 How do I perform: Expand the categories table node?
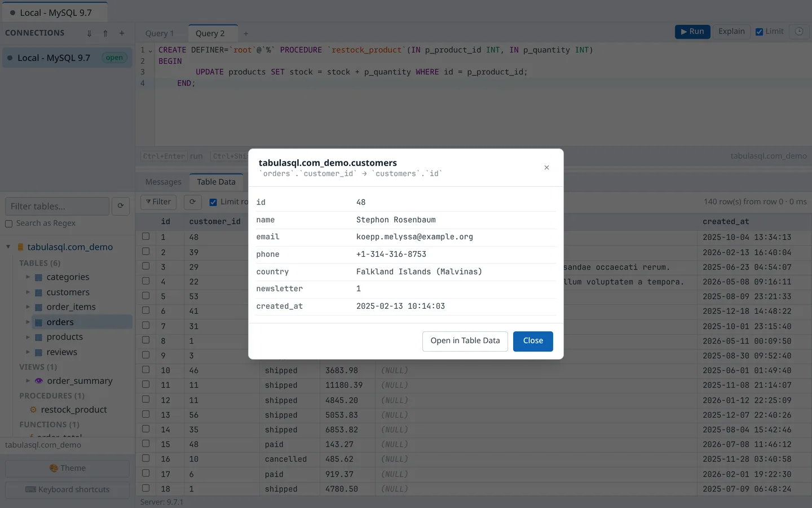click(28, 277)
